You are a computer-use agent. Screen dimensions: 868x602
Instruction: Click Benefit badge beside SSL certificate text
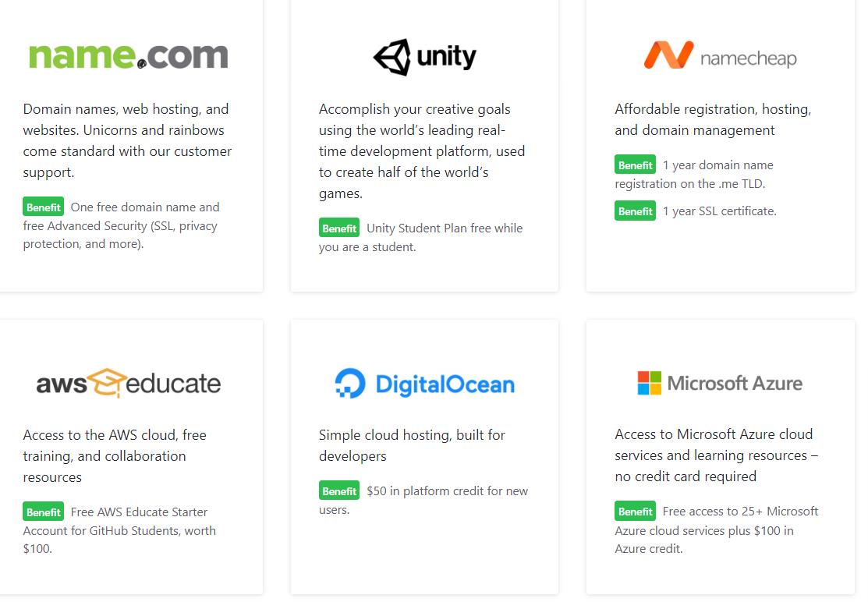(635, 211)
